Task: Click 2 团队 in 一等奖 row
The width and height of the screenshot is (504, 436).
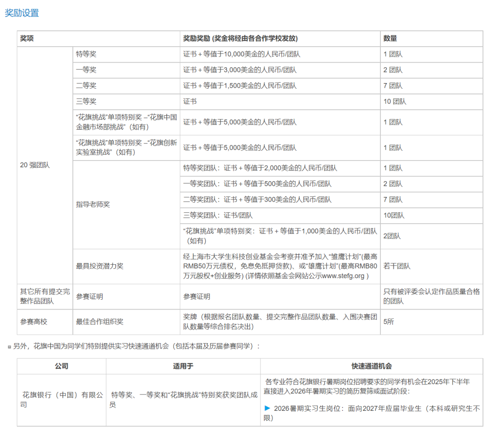Action: coord(393,70)
